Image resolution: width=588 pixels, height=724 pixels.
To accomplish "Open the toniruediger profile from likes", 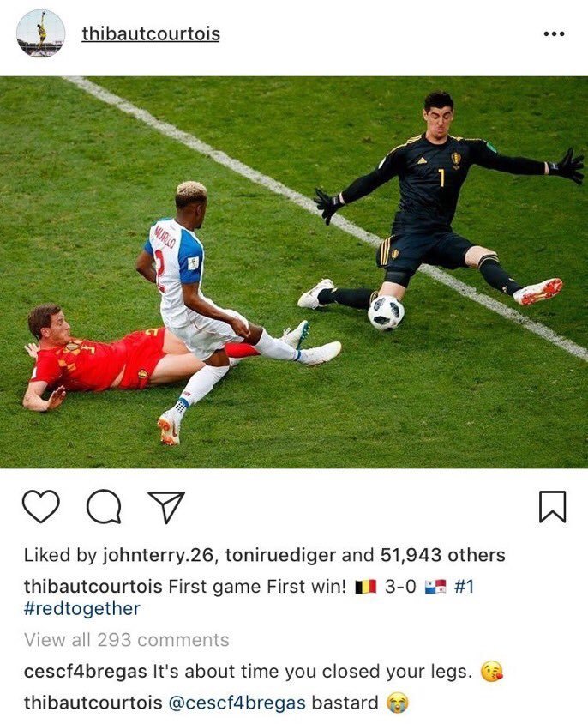I will (280, 555).
